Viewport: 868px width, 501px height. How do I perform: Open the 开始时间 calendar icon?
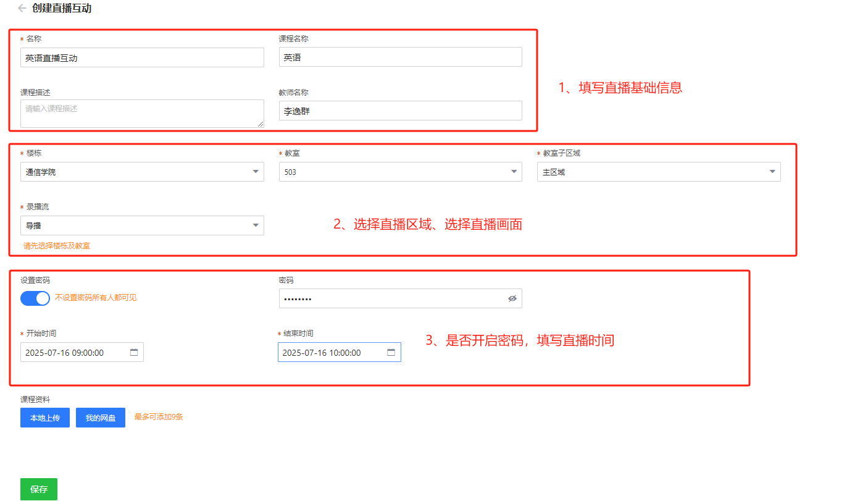[134, 352]
